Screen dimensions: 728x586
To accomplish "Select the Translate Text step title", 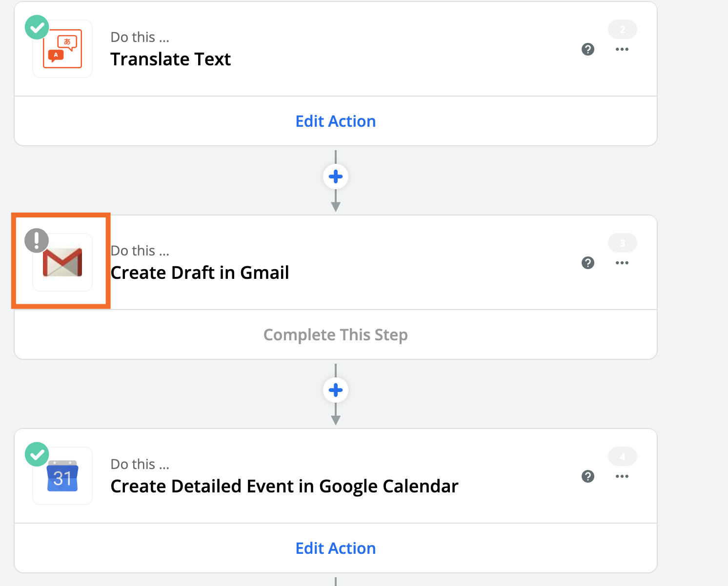I will pos(171,59).
